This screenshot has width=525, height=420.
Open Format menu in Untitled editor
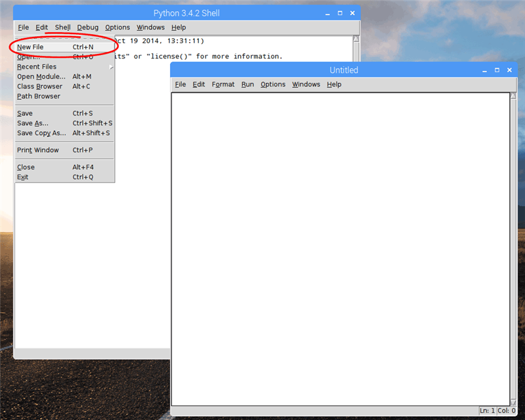tap(223, 85)
